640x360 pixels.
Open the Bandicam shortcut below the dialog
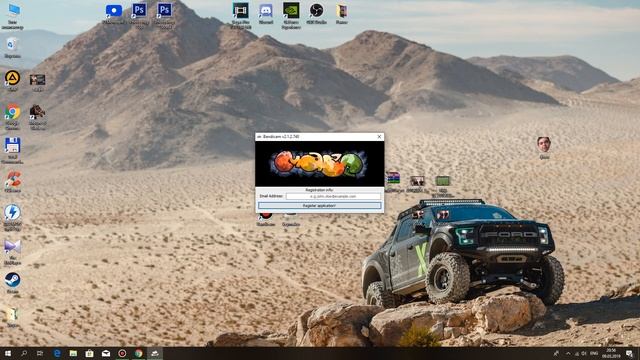[265, 219]
